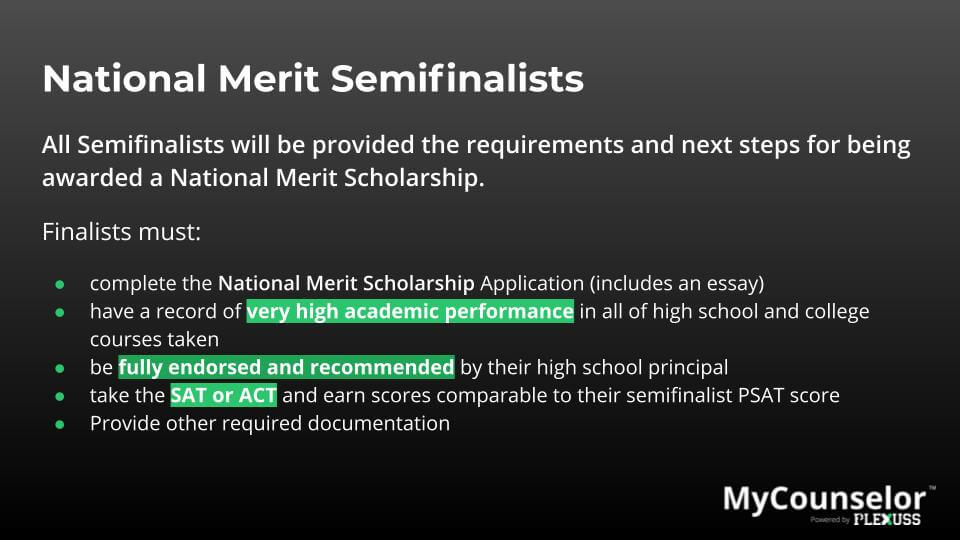Image resolution: width=960 pixels, height=540 pixels.
Task: Click bold 'National Merit Scholarship' in first bullet
Action: pos(346,283)
